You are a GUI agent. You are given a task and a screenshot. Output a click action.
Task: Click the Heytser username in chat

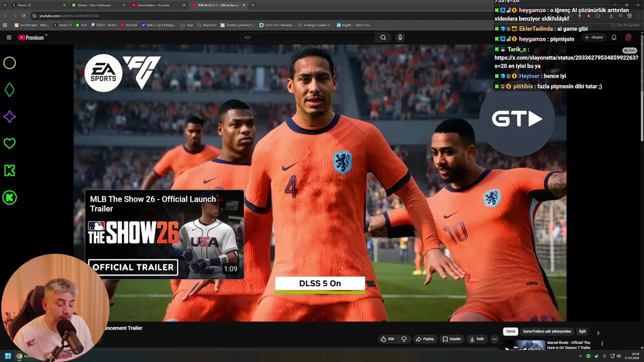pyautogui.click(x=529, y=76)
